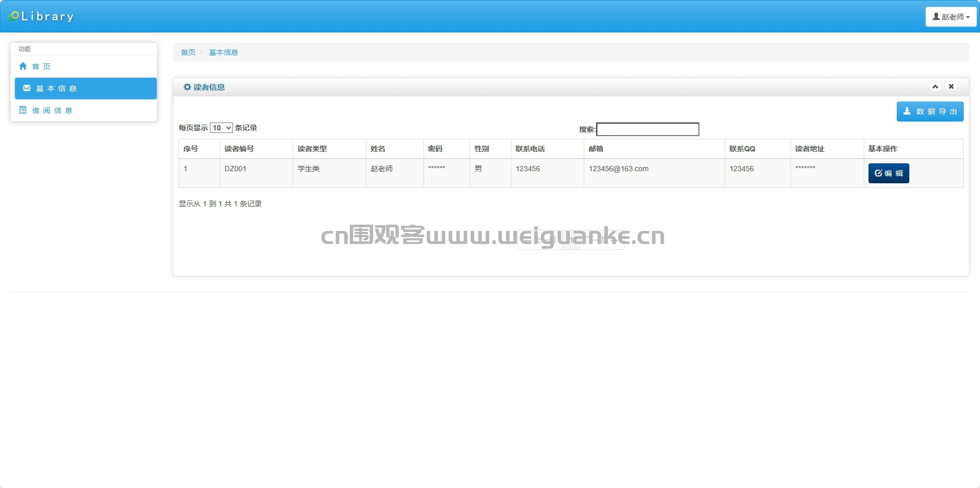Click the 123456 value under 联系电话
The height and width of the screenshot is (488, 980).
(x=548, y=173)
